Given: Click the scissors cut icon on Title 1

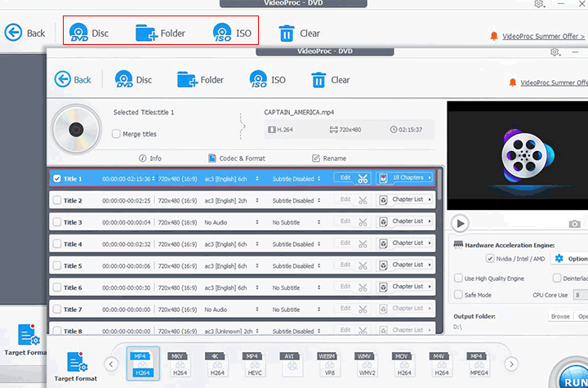Looking at the screenshot, I should [x=363, y=178].
